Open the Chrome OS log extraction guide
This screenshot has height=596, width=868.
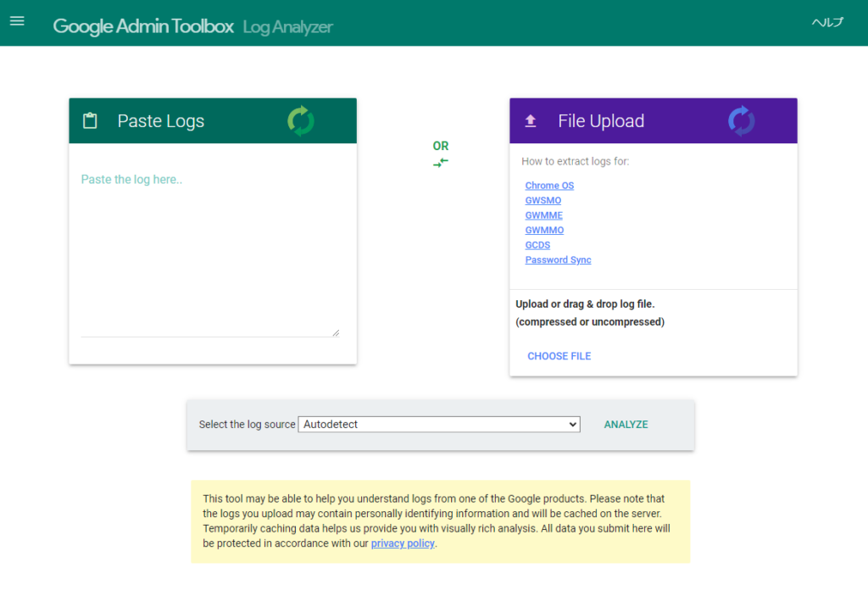point(549,185)
